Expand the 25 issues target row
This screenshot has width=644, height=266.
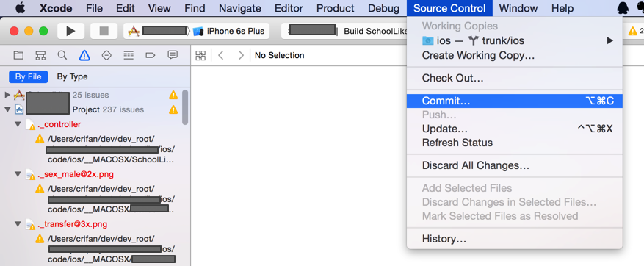tap(7, 95)
